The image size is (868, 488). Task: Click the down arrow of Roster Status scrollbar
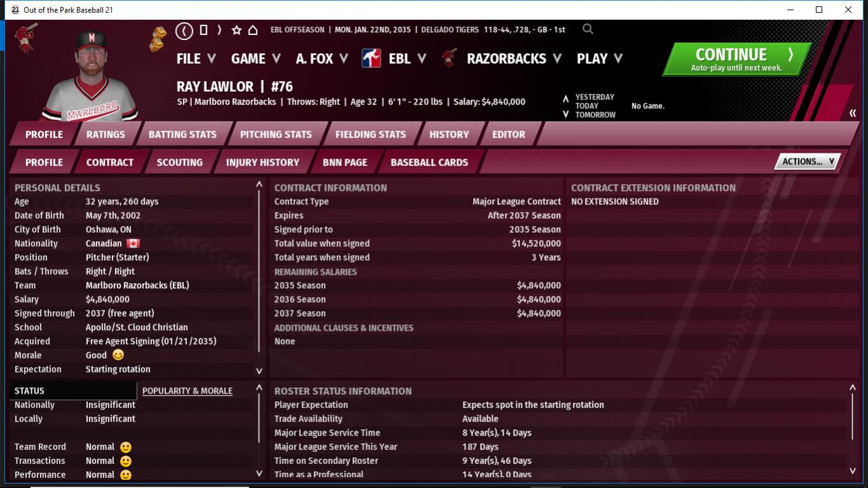tap(853, 471)
